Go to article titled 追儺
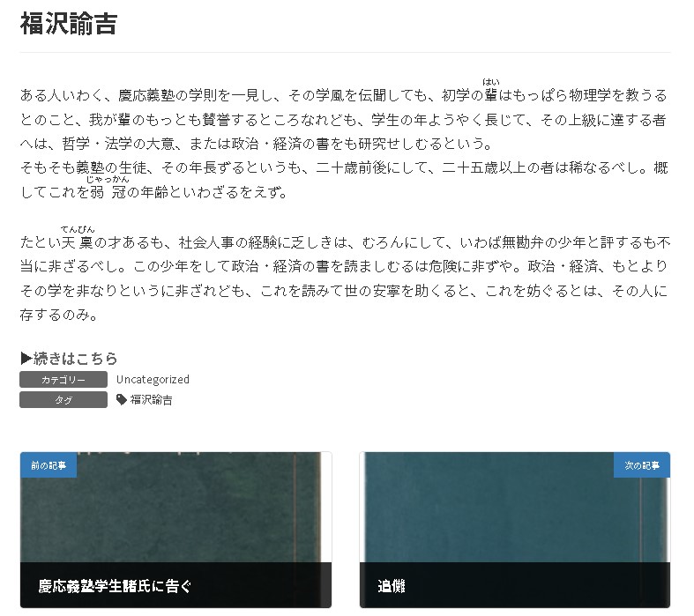694x616 pixels. (392, 586)
